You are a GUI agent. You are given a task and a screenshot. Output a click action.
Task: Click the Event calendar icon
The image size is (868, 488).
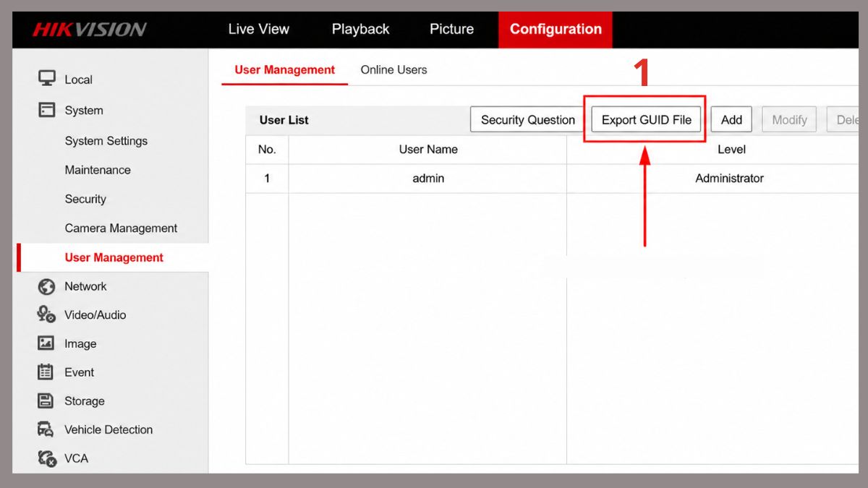click(46, 372)
